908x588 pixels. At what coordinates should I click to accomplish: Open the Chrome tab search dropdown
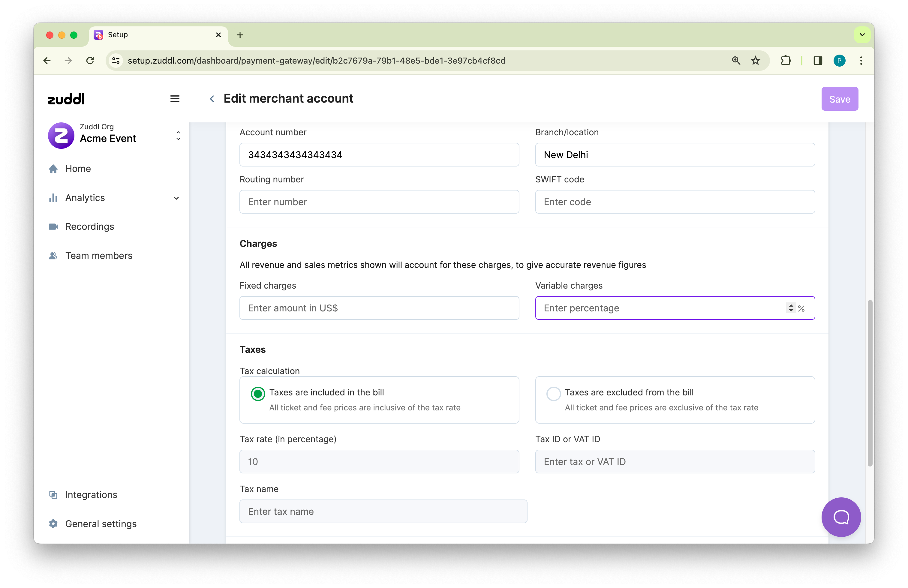862,35
